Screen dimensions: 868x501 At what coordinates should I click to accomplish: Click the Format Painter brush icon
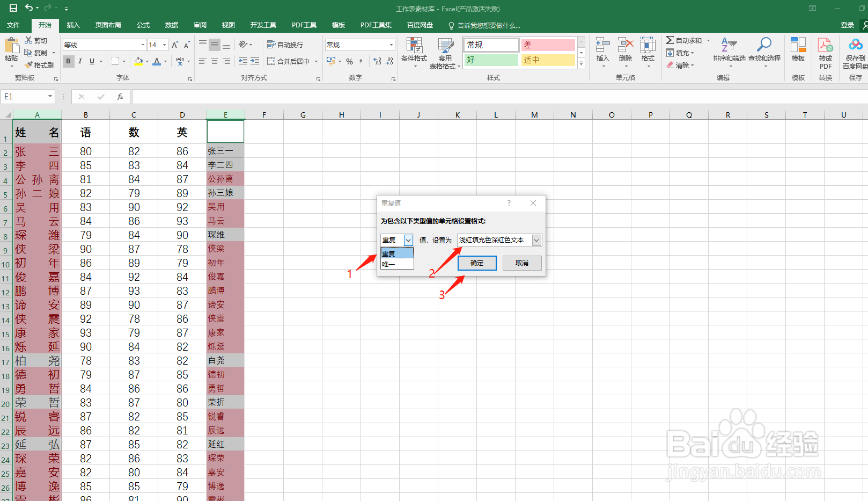click(29, 65)
